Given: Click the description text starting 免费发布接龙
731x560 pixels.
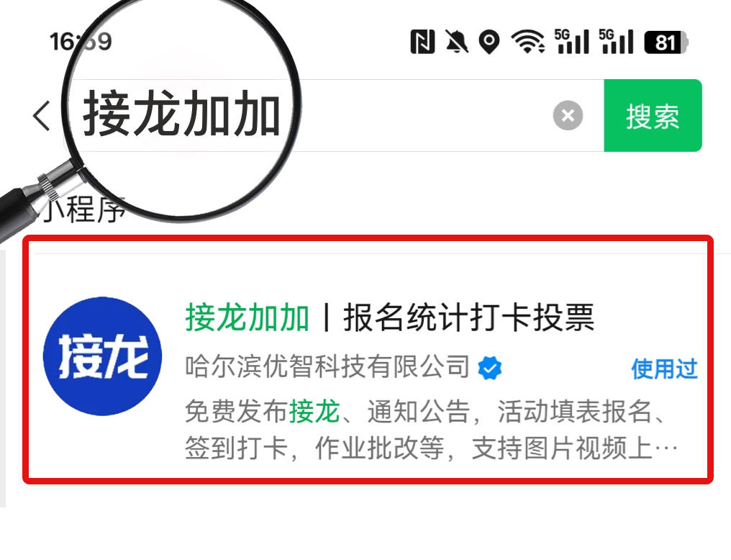Looking at the screenshot, I should point(431,430).
